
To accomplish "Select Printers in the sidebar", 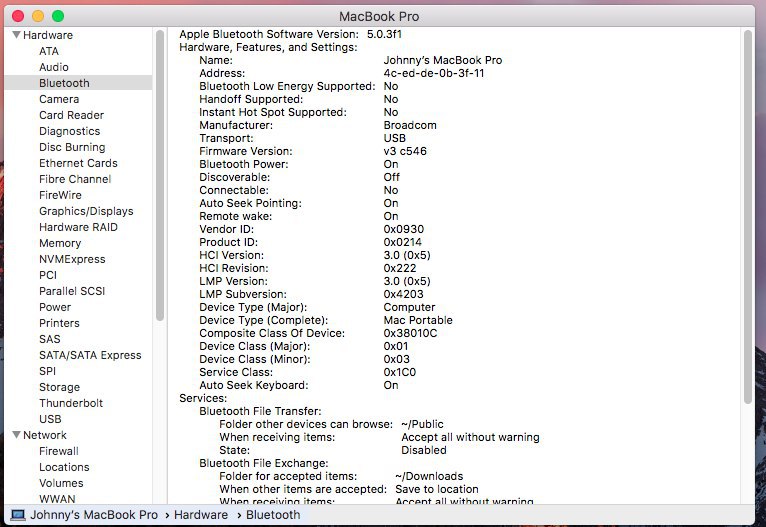I will click(x=59, y=323).
